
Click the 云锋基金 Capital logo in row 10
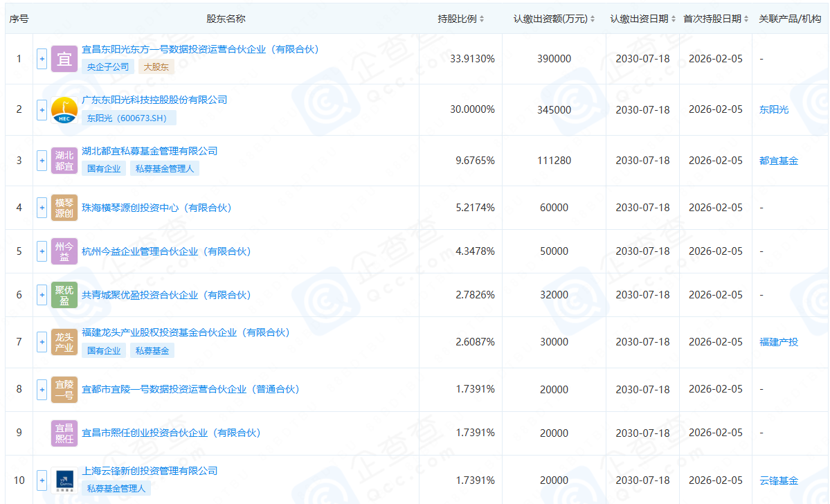pyautogui.click(x=64, y=480)
